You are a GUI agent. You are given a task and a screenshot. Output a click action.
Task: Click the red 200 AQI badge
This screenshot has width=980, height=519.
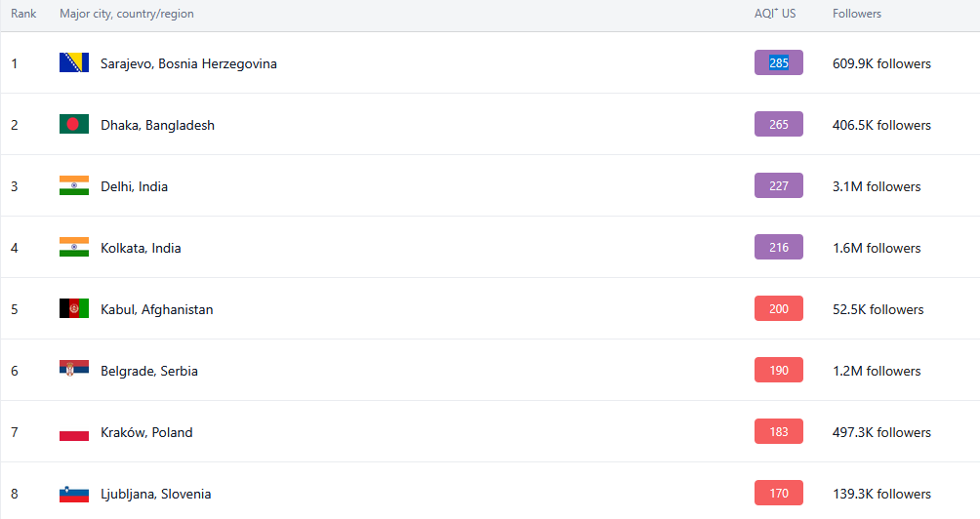pyautogui.click(x=778, y=309)
